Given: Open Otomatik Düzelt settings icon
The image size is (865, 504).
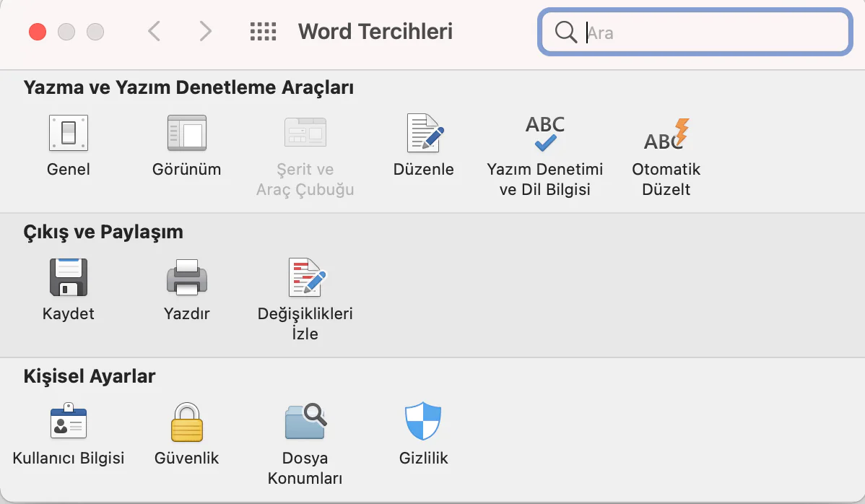Looking at the screenshot, I should pyautogui.click(x=666, y=134).
